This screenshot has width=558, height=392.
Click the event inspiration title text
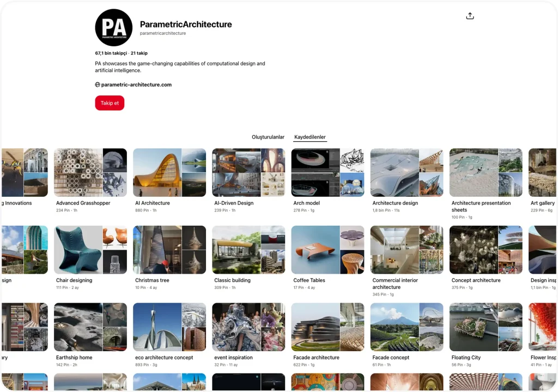pyautogui.click(x=233, y=358)
